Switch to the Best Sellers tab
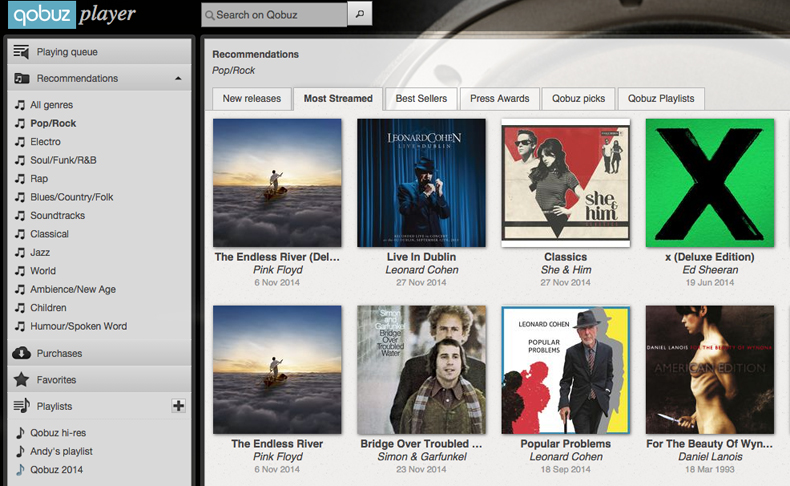The image size is (790, 486). (x=421, y=98)
